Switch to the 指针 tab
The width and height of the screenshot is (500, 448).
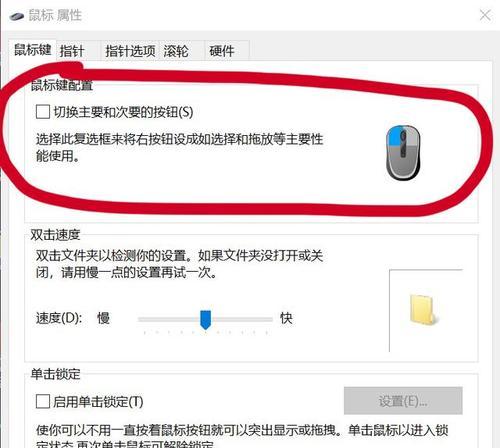click(x=72, y=51)
